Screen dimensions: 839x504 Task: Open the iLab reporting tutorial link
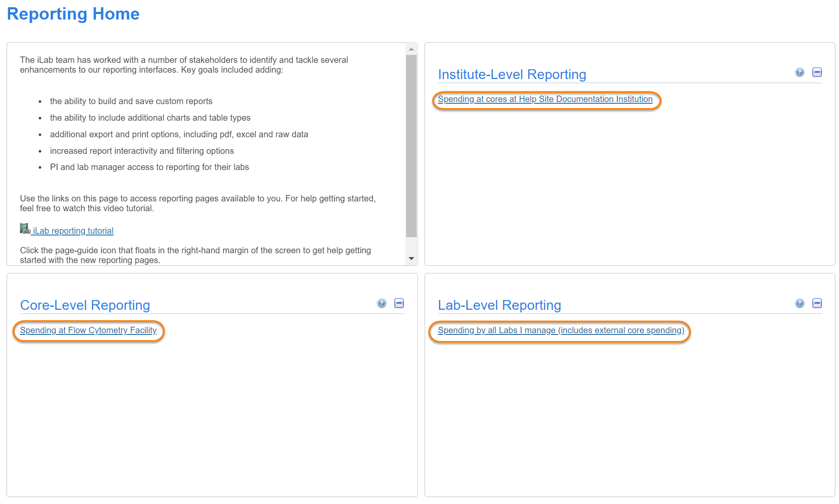[73, 231]
